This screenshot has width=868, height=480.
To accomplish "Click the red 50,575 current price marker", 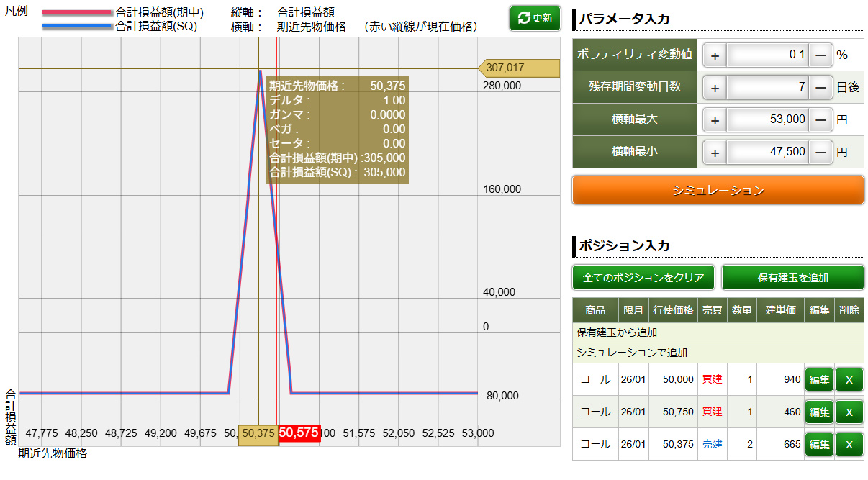I will 299,433.
